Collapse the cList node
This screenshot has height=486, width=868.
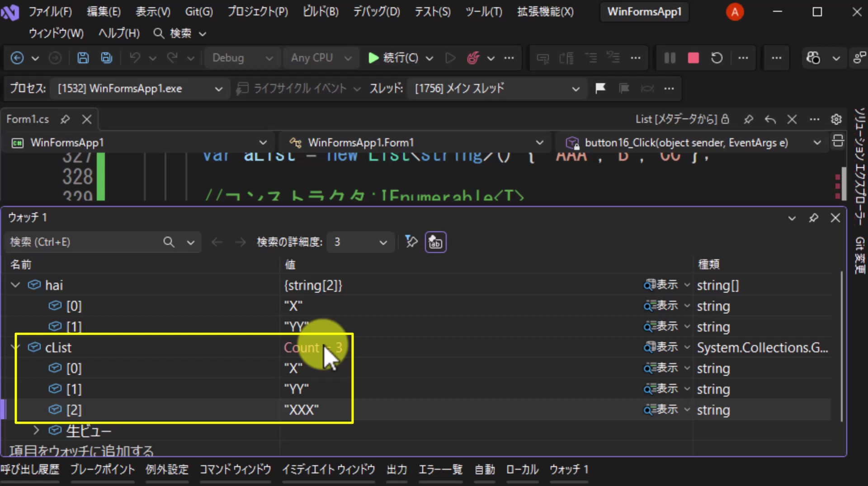click(15, 347)
